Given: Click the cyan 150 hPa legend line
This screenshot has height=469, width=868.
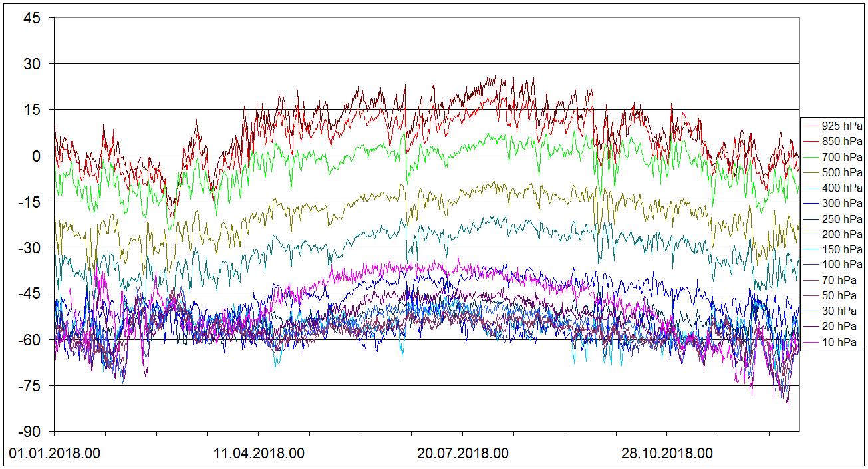Looking at the screenshot, I should [x=811, y=250].
